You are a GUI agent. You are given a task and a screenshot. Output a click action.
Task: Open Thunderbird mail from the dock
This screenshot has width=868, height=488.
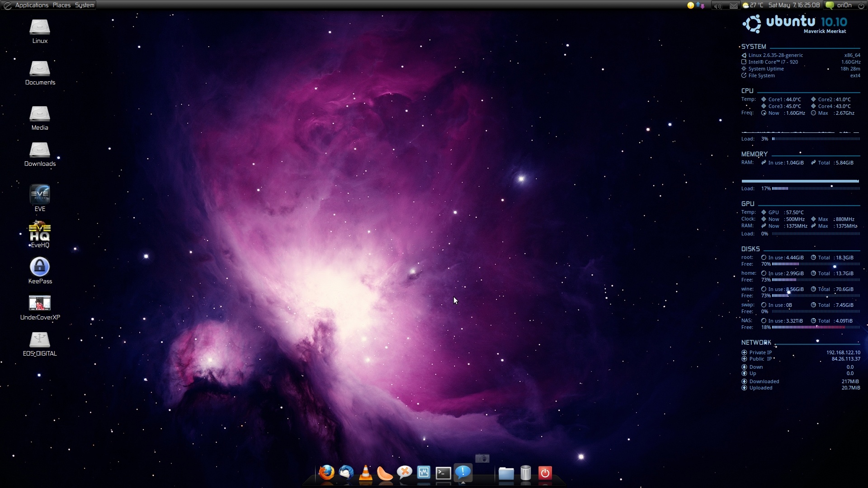pyautogui.click(x=346, y=473)
